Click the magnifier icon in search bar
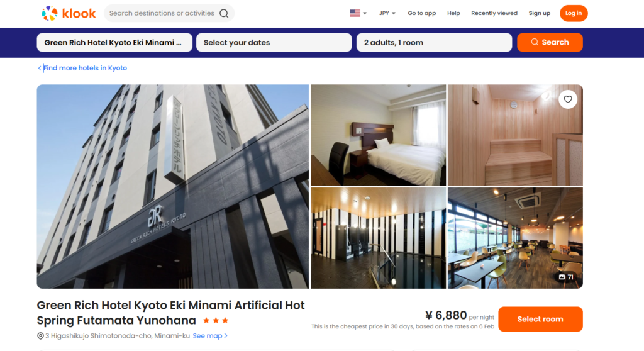644x351 pixels. click(224, 13)
